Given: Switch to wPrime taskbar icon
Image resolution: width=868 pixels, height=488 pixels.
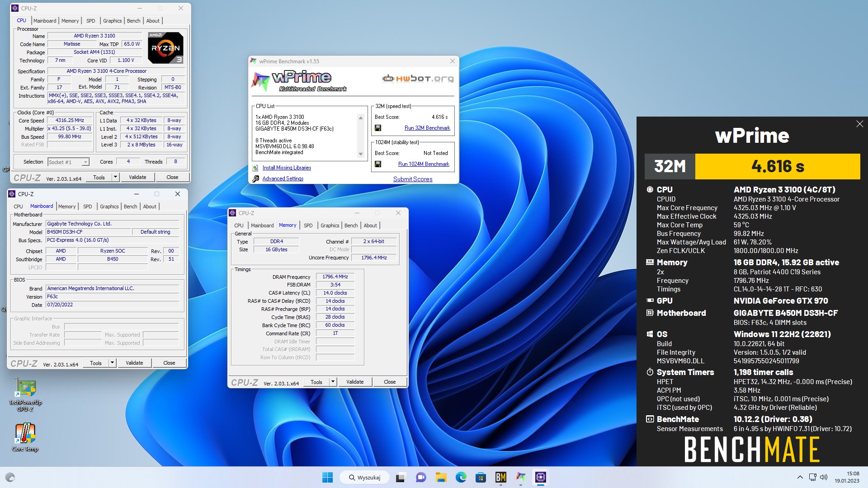Looking at the screenshot, I should tap(521, 477).
